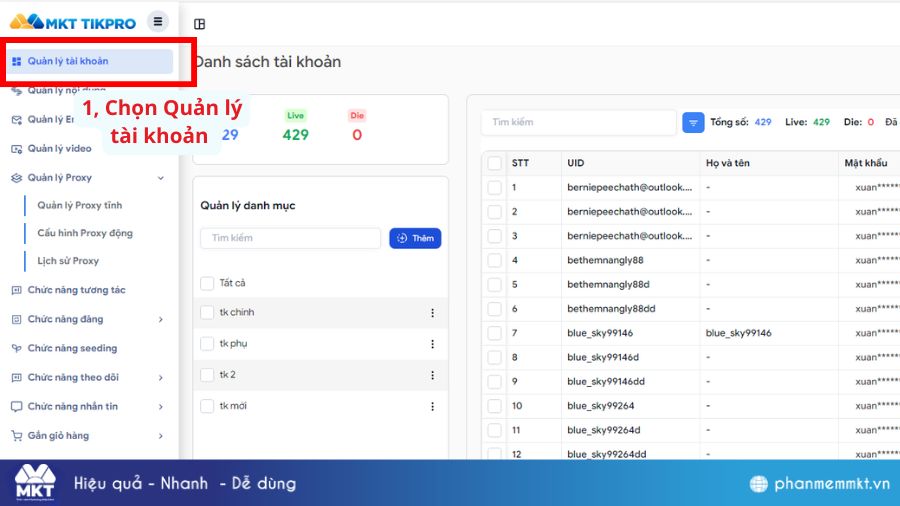
Task: Click the blue filter button
Action: pos(693,122)
